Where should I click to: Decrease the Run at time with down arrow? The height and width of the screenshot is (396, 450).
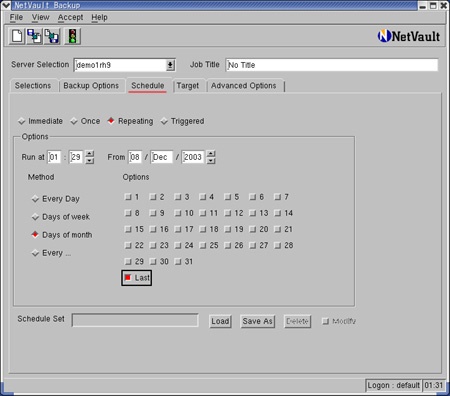pos(90,161)
